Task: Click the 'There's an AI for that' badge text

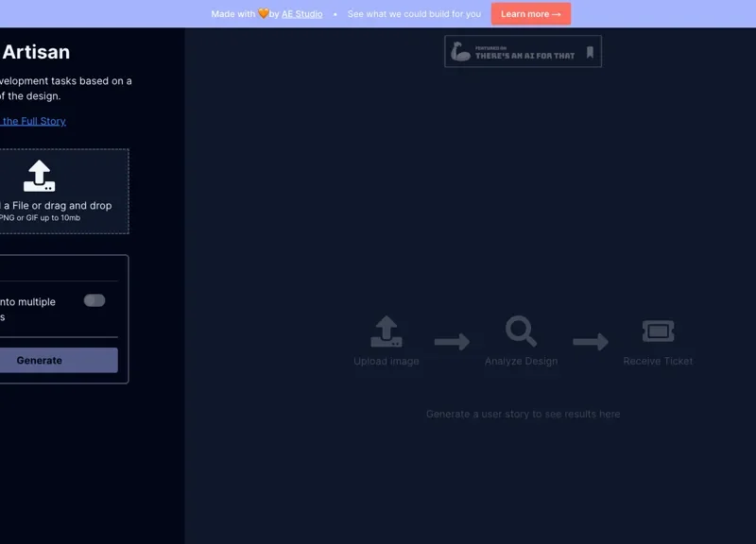Action: point(524,56)
